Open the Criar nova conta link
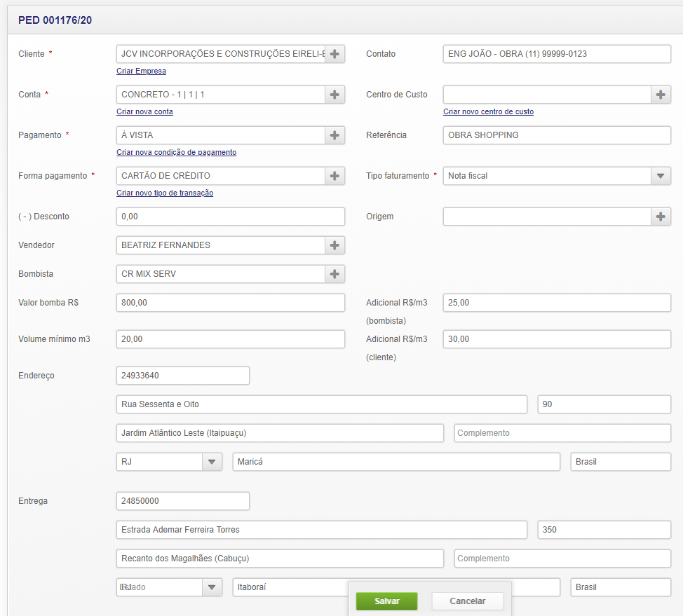Screen dimensions: 683x616 point(144,111)
